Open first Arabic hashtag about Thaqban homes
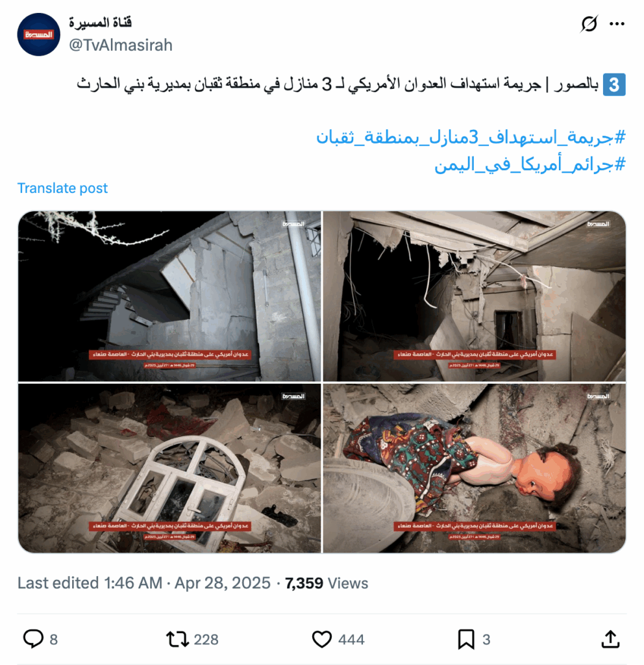This screenshot has height=665, width=644. (x=471, y=138)
